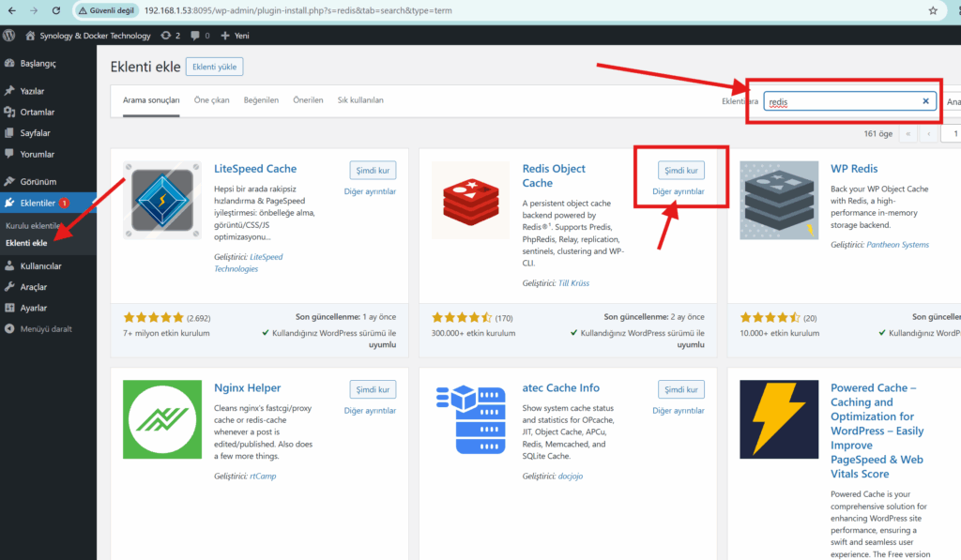Clear the redis search text
The width and height of the screenshot is (961, 560).
pos(925,101)
